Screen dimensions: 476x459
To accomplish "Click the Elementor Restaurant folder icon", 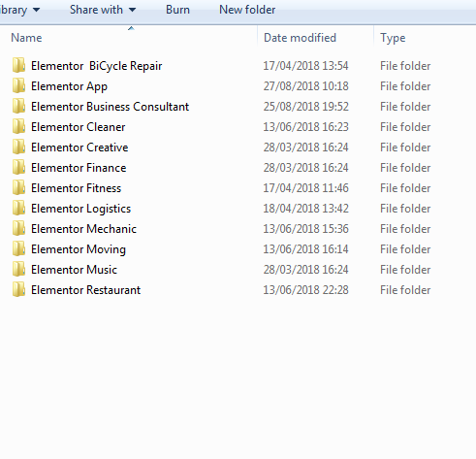I will (18, 289).
